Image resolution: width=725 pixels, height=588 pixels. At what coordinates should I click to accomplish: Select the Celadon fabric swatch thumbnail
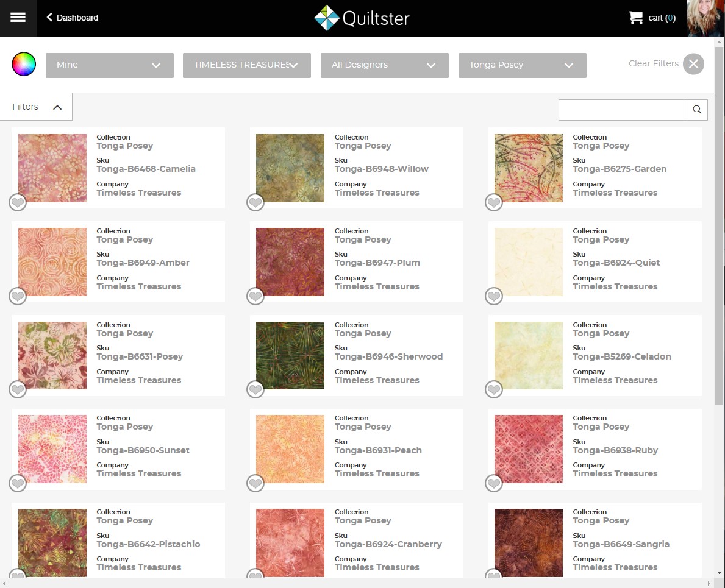529,356
